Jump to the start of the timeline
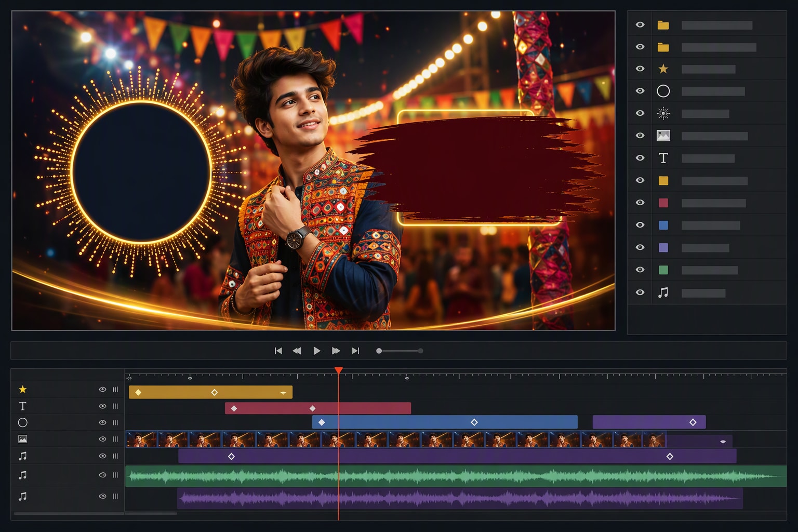The width and height of the screenshot is (798, 532). pos(278,351)
